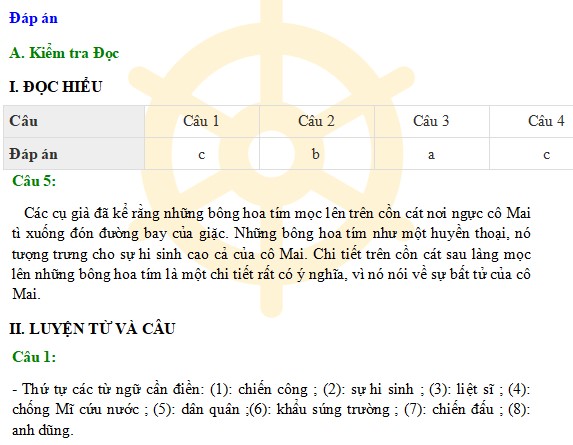Click answer 'c' under Câu 4
The image size is (573, 445).
pos(546,155)
